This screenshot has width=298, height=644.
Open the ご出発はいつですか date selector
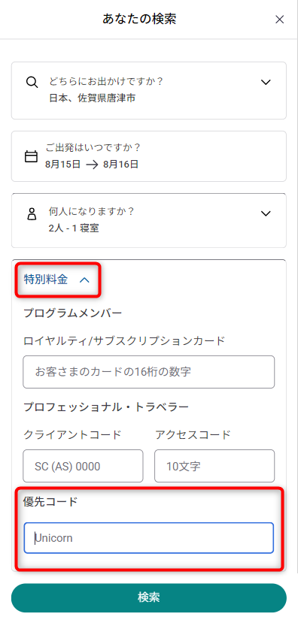tap(149, 156)
